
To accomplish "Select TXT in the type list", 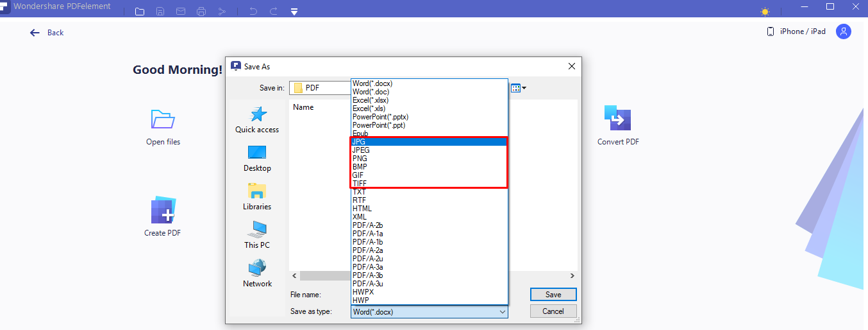I will pos(430,192).
